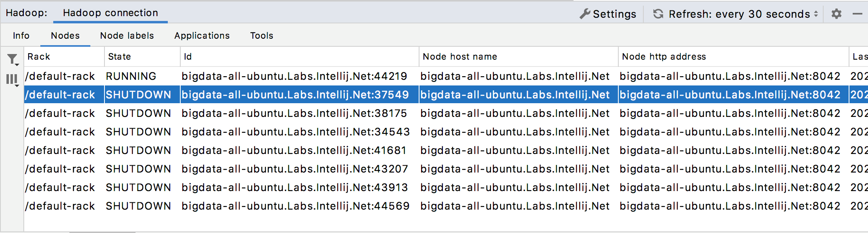Open the Node labels tab
868x233 pixels.
tap(127, 35)
